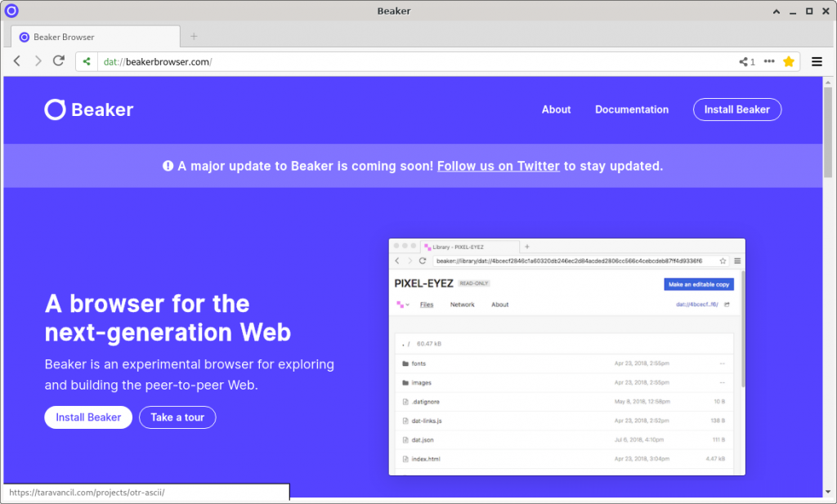Switch to the Beaker Browser tab
This screenshot has width=837, height=504.
94,37
